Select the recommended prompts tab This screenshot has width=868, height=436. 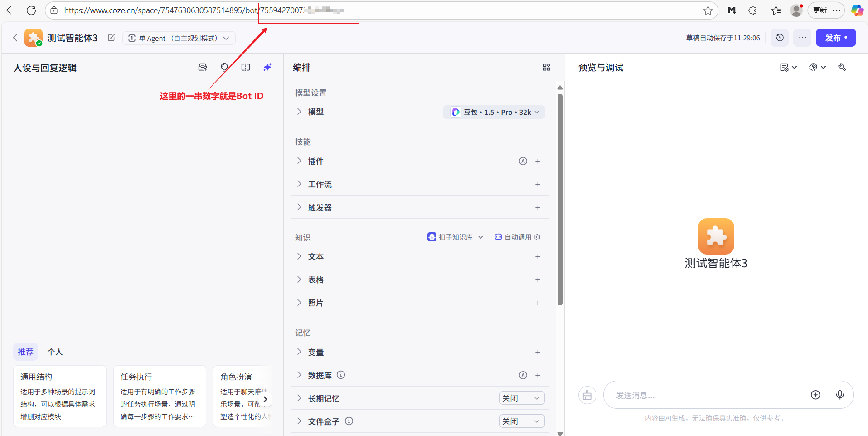(25, 352)
